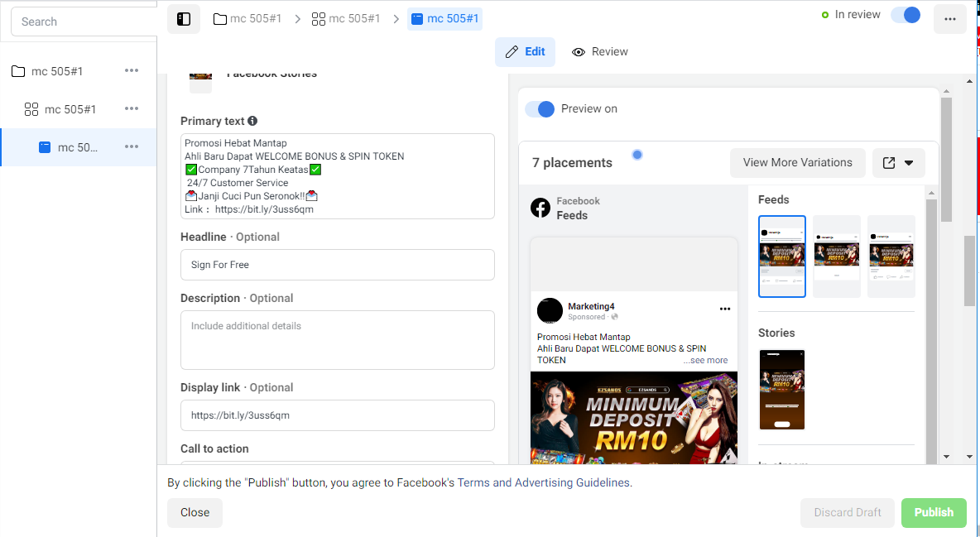Screen dimensions: 980x537
Task: Switch to the Review tab
Action: (x=600, y=52)
